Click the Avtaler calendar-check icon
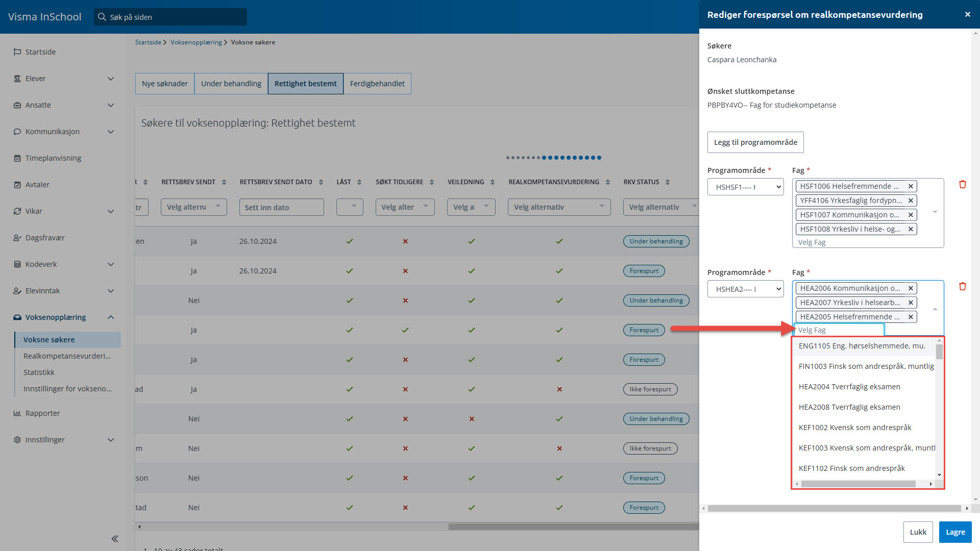This screenshot has width=980, height=551. click(17, 185)
